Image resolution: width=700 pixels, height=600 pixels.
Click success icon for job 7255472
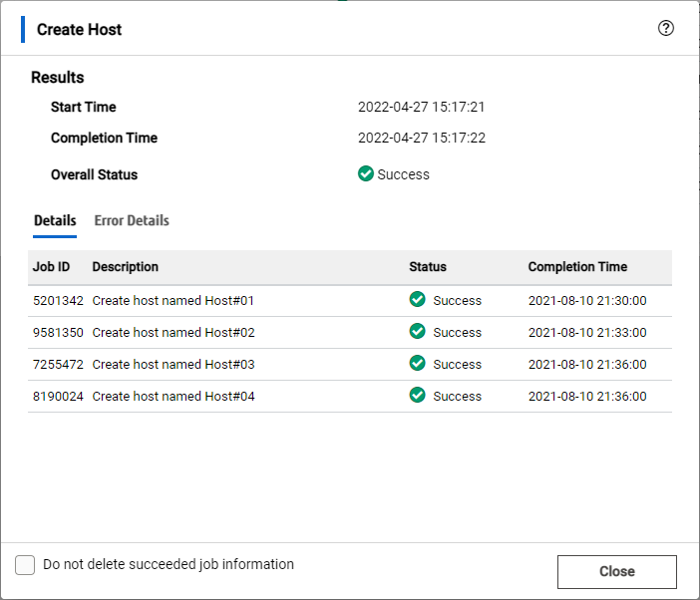tap(418, 364)
